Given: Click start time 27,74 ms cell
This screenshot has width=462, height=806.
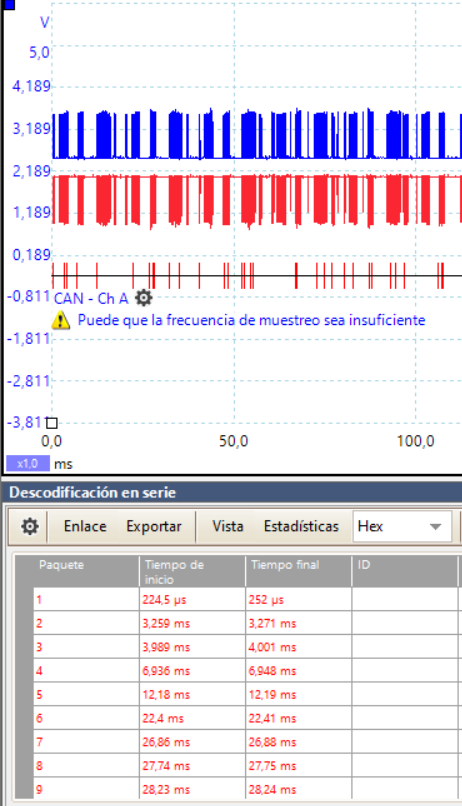Looking at the screenshot, I should [193, 765].
